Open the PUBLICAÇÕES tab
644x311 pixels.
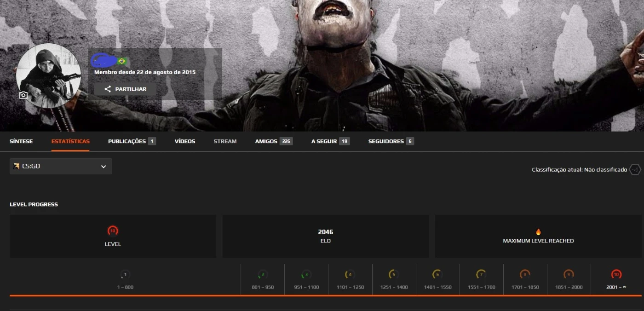(x=132, y=141)
